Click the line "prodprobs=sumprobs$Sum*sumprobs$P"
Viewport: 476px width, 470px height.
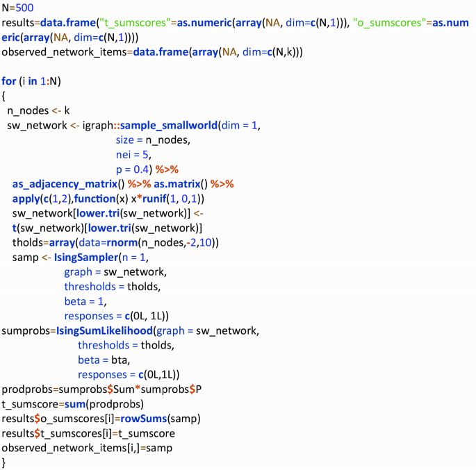point(101,389)
